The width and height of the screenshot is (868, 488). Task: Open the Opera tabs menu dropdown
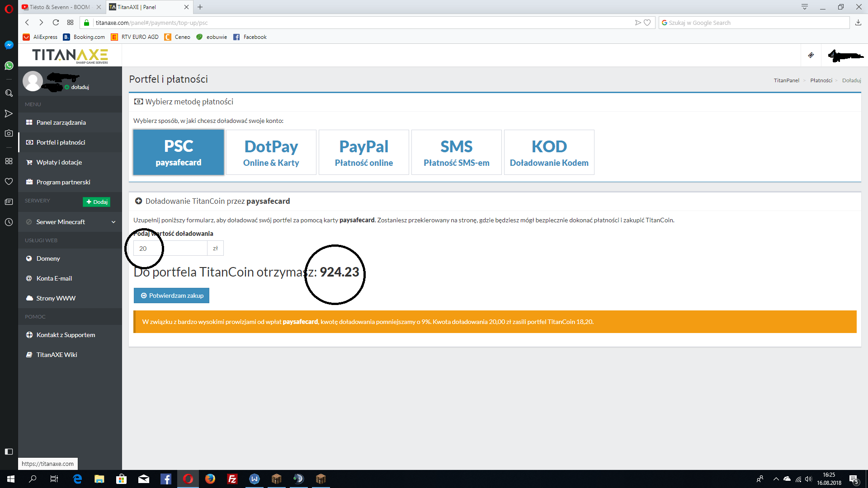pyautogui.click(x=804, y=7)
